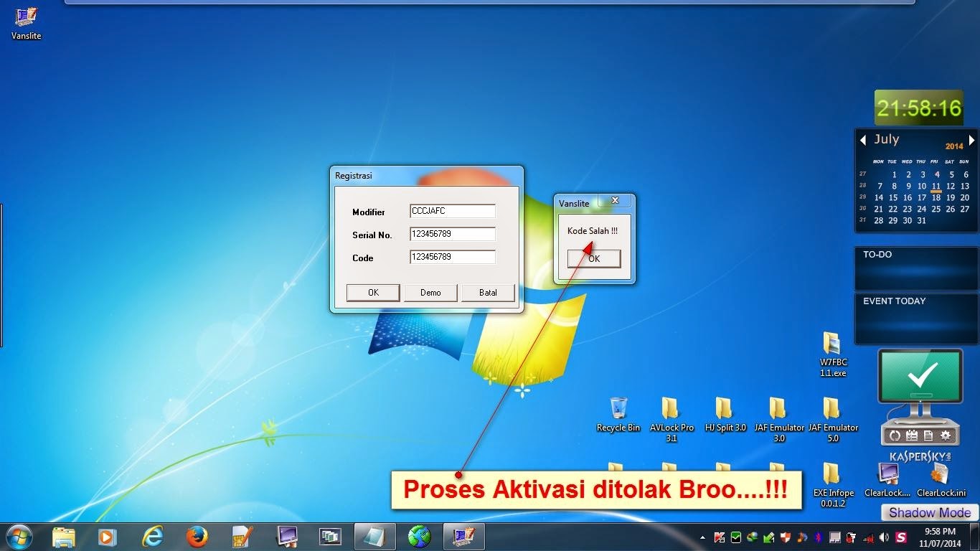Image resolution: width=980 pixels, height=551 pixels.
Task: Click OK in the Vanslite Kode Salah dialog
Action: [594, 259]
